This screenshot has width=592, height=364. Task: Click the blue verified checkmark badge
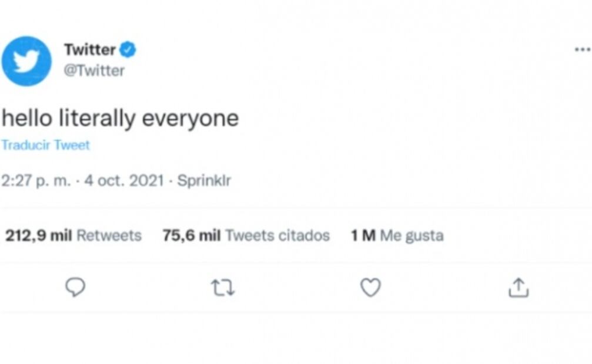(128, 49)
